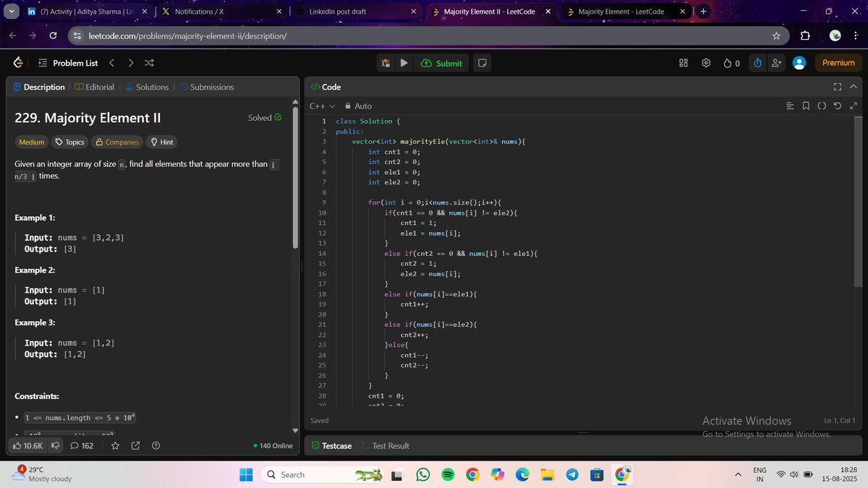Viewport: 868px width, 488px height.
Task: Expand the Hint tag
Action: (x=161, y=142)
